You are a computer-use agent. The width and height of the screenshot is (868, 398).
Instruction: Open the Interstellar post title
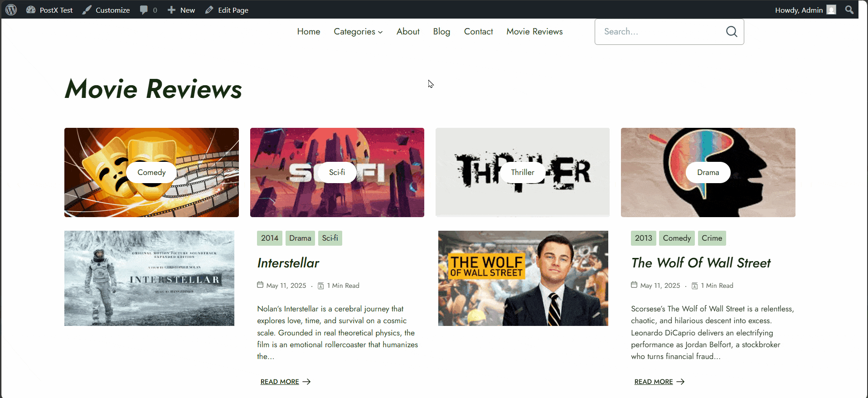coord(288,263)
